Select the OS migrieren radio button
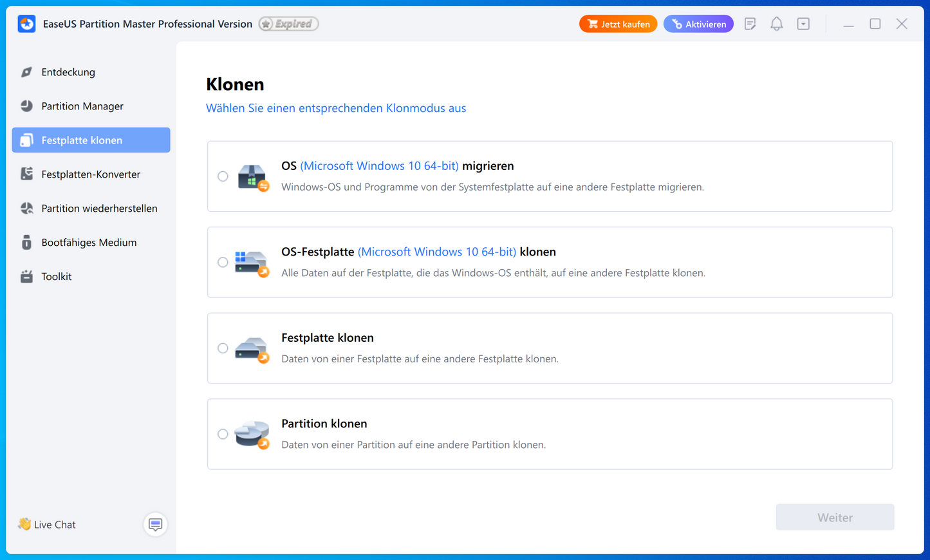The width and height of the screenshot is (930, 560). tap(223, 176)
